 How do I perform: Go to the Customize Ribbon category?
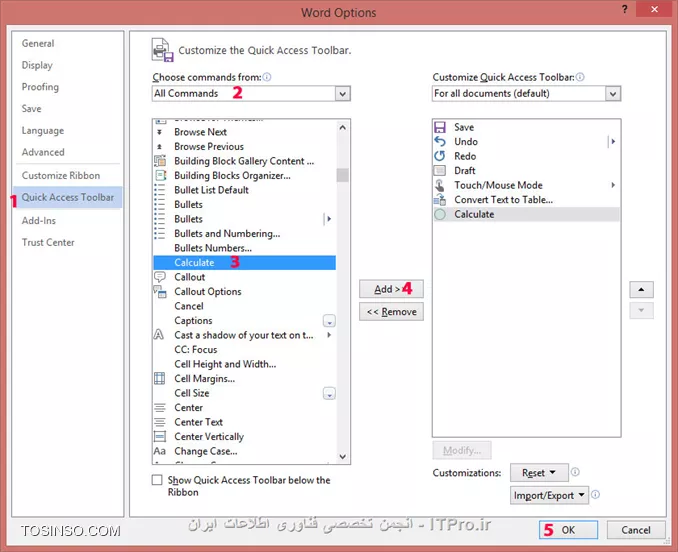pos(61,175)
